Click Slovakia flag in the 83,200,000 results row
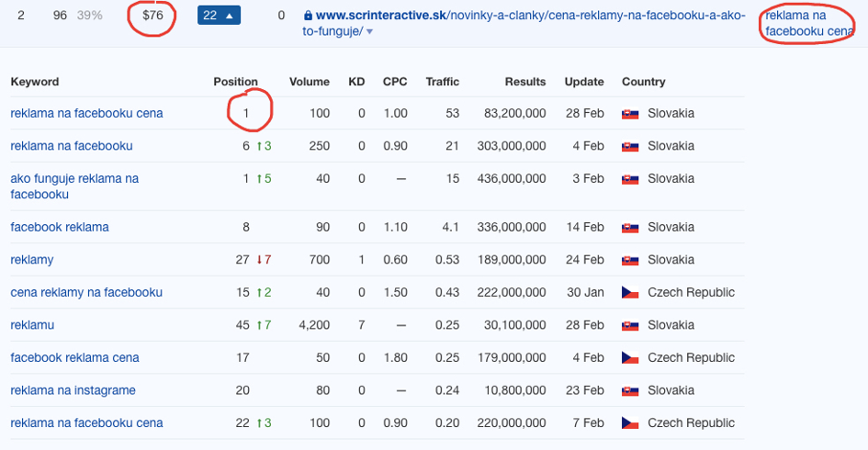Viewport: 868px width, 450px height. [630, 114]
